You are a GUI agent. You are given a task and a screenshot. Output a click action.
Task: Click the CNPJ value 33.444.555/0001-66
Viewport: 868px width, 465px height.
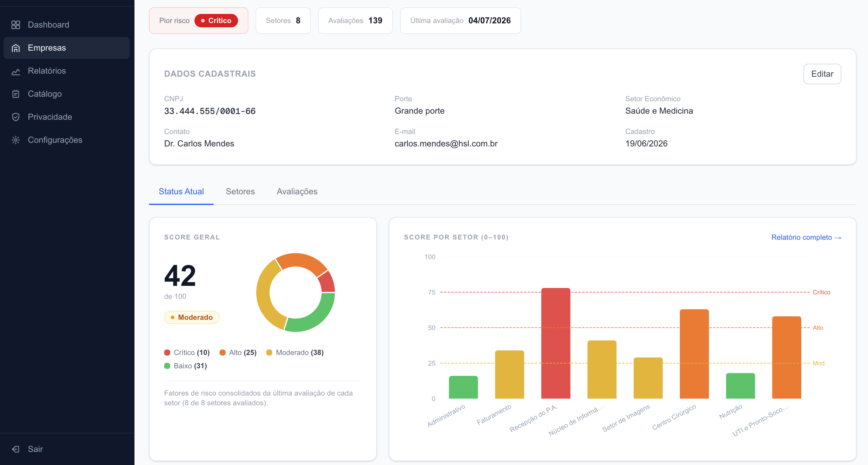210,111
